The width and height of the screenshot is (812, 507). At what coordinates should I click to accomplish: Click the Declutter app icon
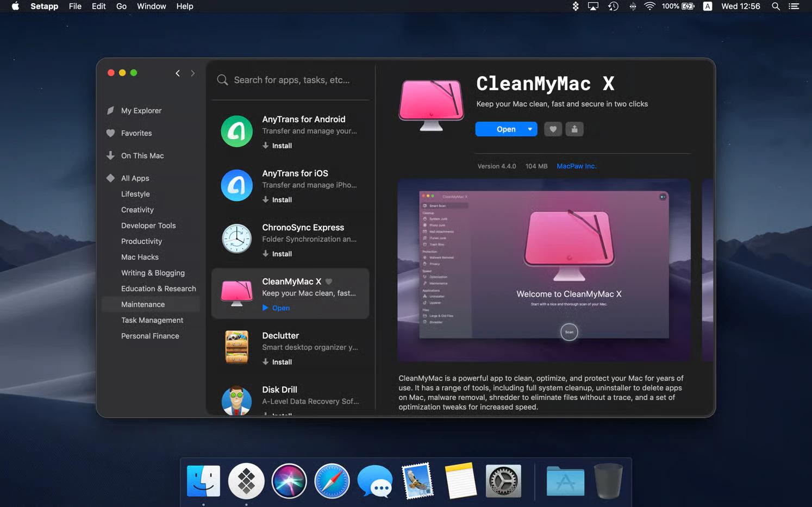click(x=236, y=347)
